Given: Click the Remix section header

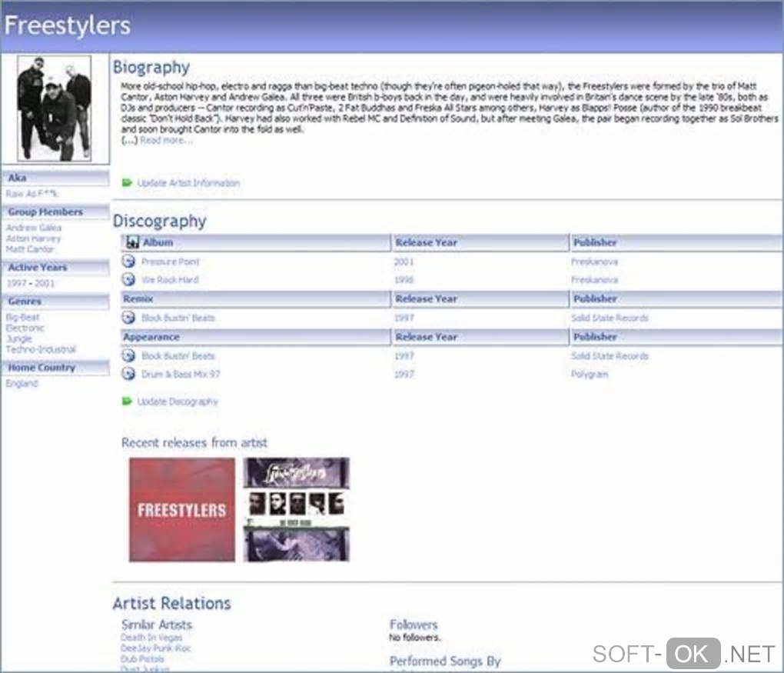Looking at the screenshot, I should 255,298.
